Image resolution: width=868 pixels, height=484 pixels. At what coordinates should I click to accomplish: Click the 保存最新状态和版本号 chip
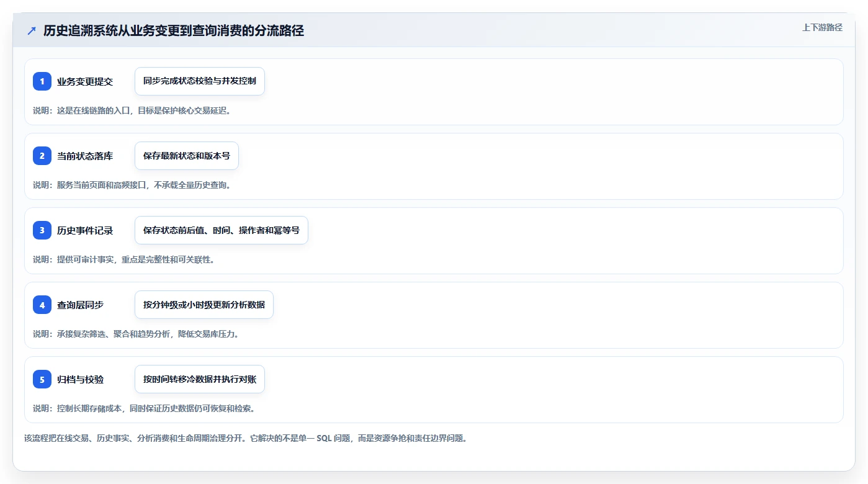coord(187,156)
